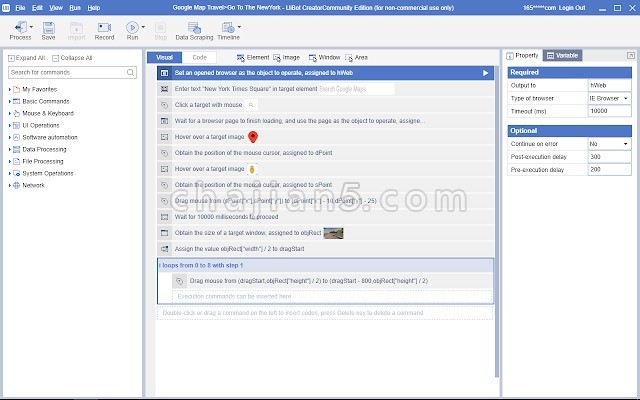Run the selected hWeb command via play arrow

(485, 73)
